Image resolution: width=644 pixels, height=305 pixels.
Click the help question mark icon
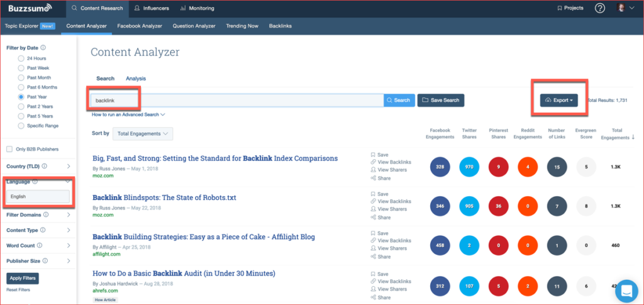coord(600,8)
